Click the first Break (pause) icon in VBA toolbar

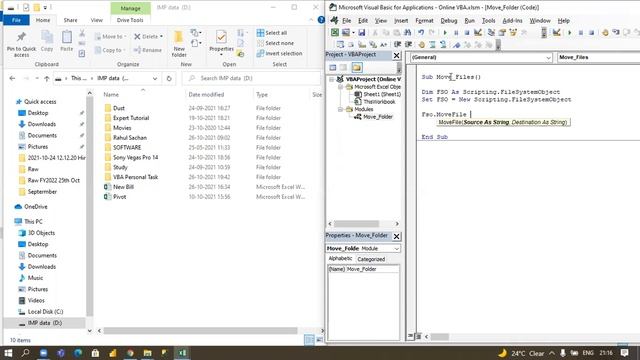tap(456, 33)
